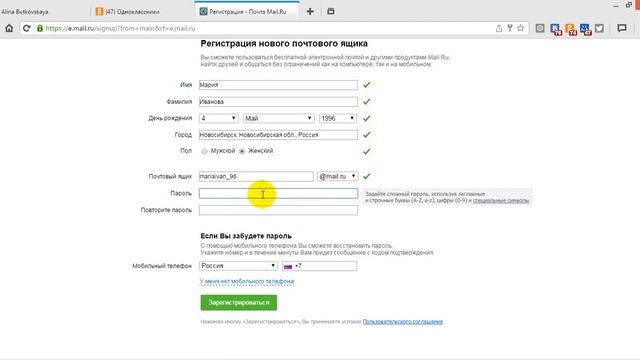Click the Зарегистрироваться green button
Screen dimensions: 640x360
click(239, 302)
